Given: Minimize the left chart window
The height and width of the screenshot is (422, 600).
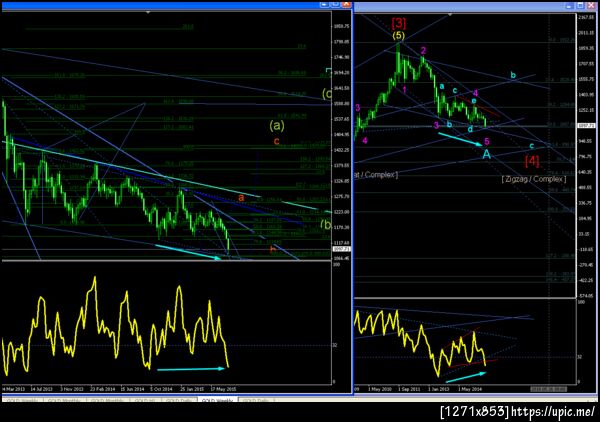Looking at the screenshot, I should (x=324, y=4).
